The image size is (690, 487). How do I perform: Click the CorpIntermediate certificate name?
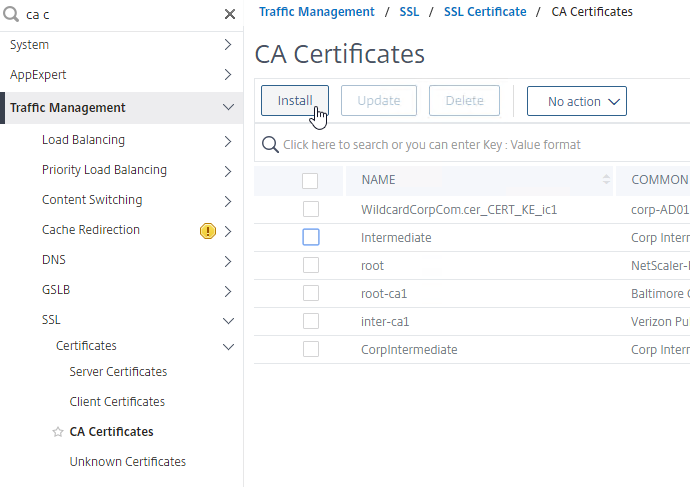point(409,350)
